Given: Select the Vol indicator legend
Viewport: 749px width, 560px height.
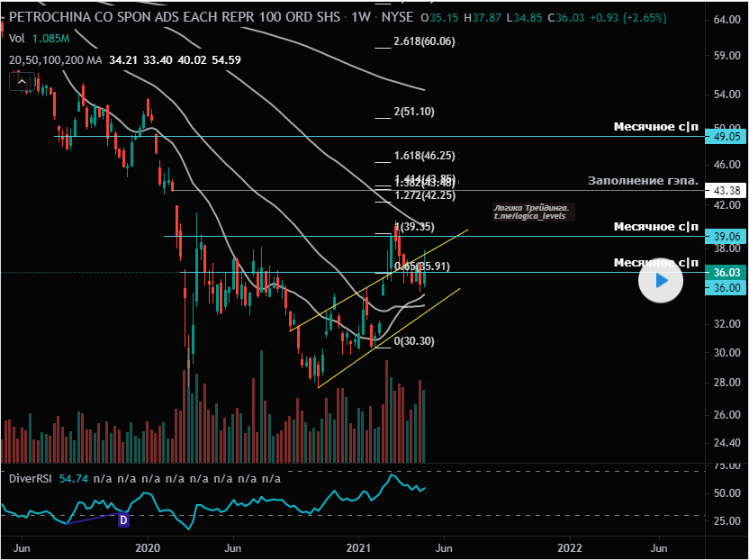Looking at the screenshot, I should (15, 38).
